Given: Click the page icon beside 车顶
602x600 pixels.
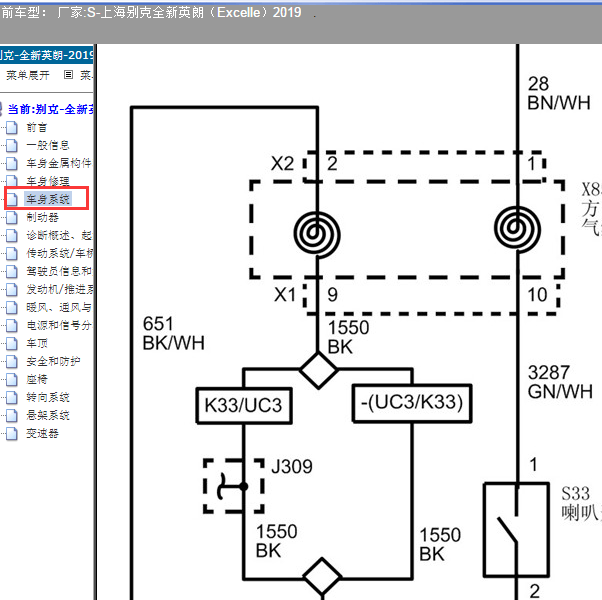Looking at the screenshot, I should tap(12, 344).
